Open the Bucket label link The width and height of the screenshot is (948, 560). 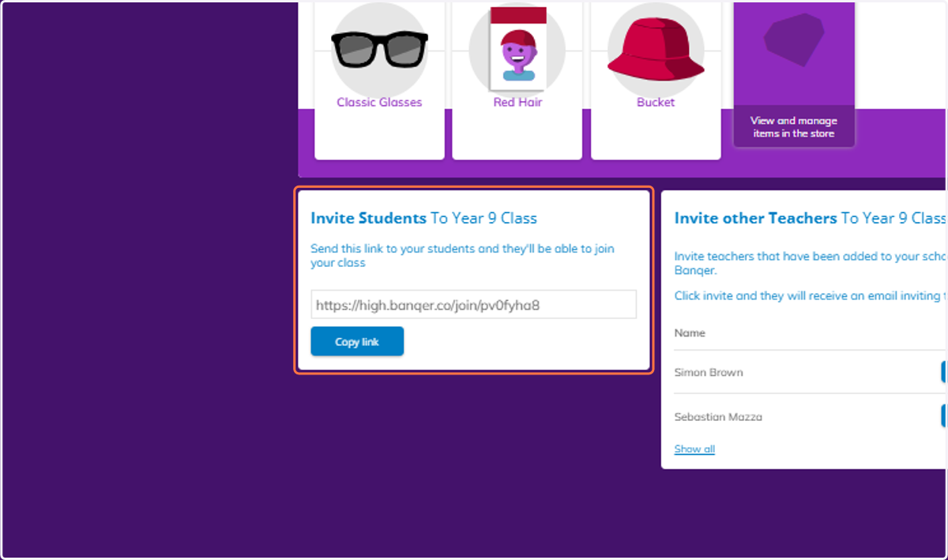[656, 102]
